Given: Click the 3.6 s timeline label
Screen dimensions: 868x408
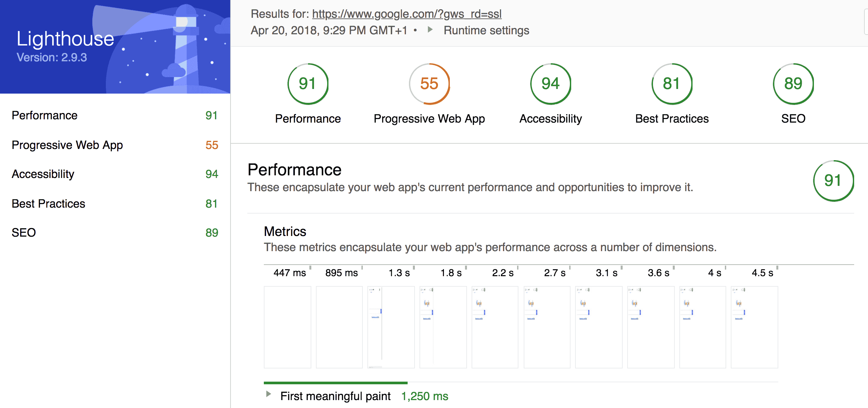Looking at the screenshot, I should click(658, 273).
